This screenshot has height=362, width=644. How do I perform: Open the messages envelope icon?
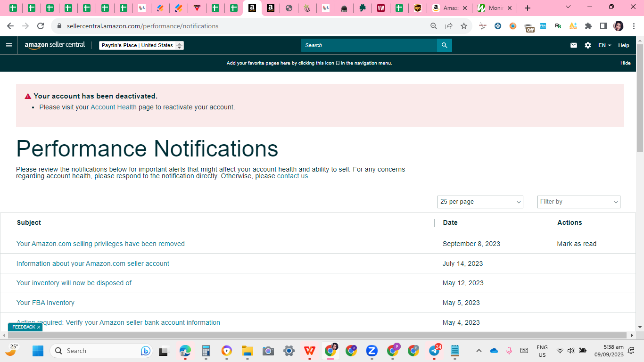[x=574, y=45]
